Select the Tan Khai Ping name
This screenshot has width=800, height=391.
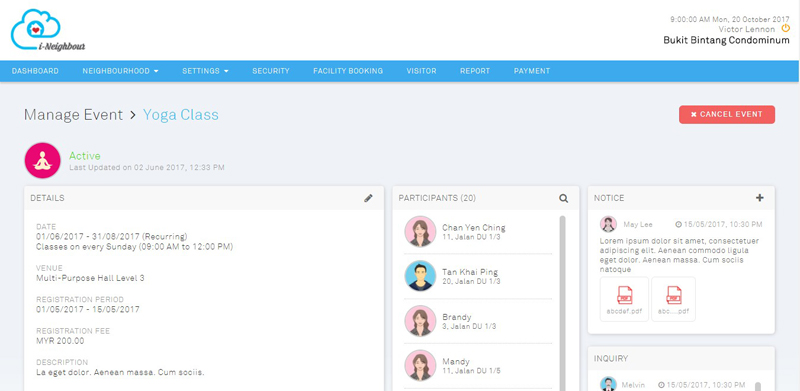coord(470,272)
